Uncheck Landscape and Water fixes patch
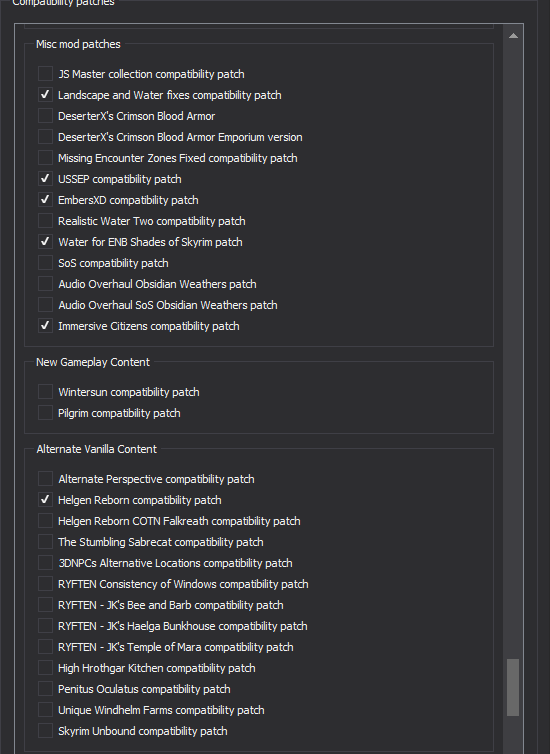The height and width of the screenshot is (754, 550). [x=45, y=95]
